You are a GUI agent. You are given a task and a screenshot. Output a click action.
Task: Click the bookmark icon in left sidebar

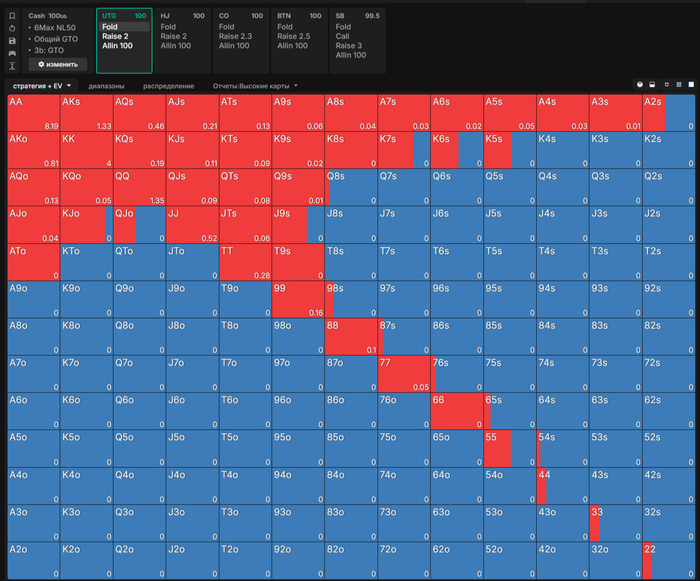click(x=12, y=16)
